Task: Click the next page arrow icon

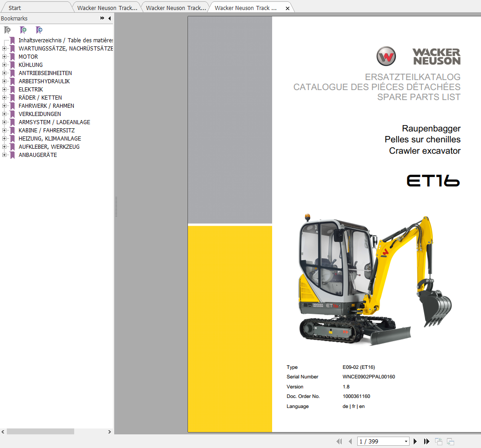Action: click(x=415, y=441)
